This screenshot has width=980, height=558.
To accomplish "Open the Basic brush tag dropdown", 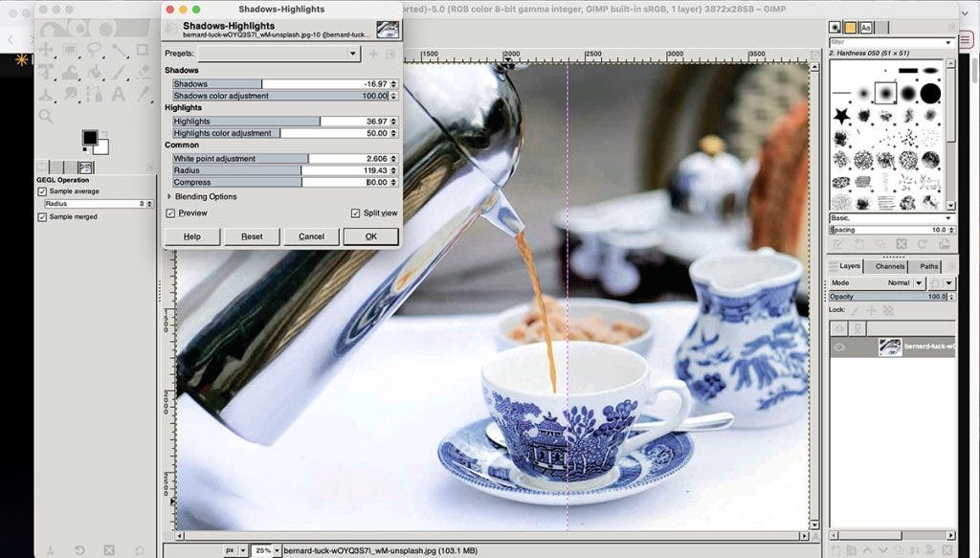I will click(892, 218).
